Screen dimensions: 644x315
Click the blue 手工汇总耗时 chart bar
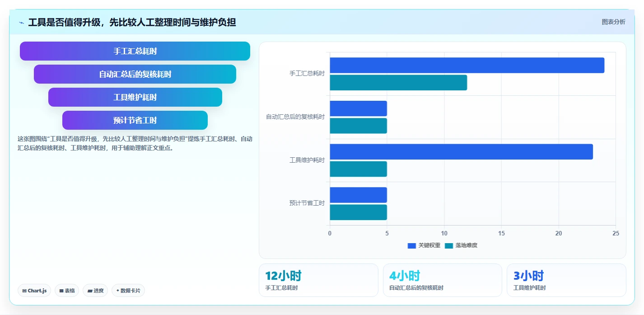tap(467, 65)
